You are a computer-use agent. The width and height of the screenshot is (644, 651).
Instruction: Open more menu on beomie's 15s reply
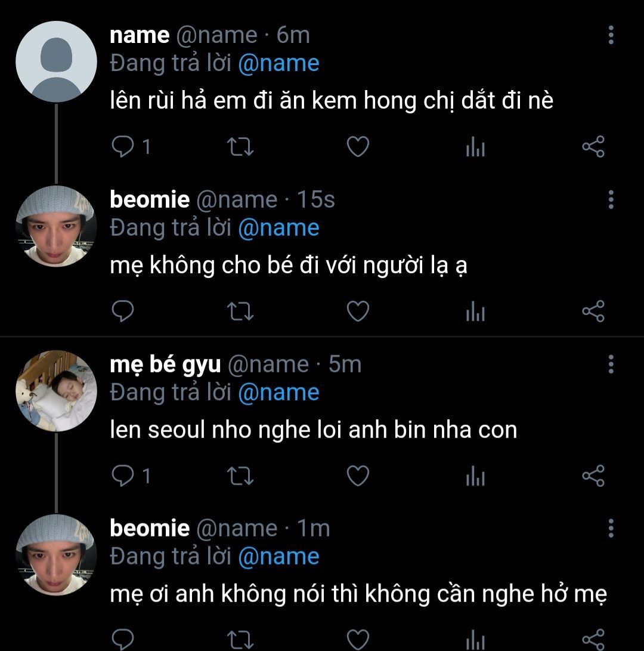(x=611, y=200)
